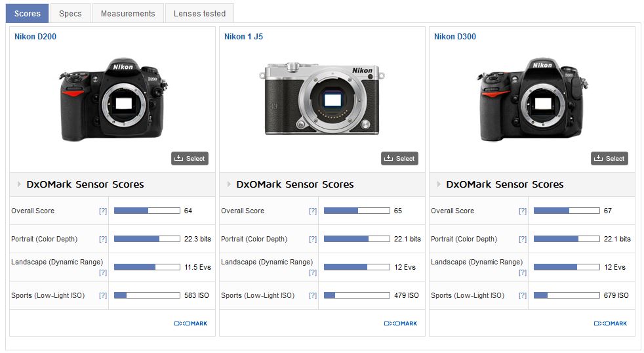
Task: Open help [?] for D200 Overall Score
Action: click(103, 211)
